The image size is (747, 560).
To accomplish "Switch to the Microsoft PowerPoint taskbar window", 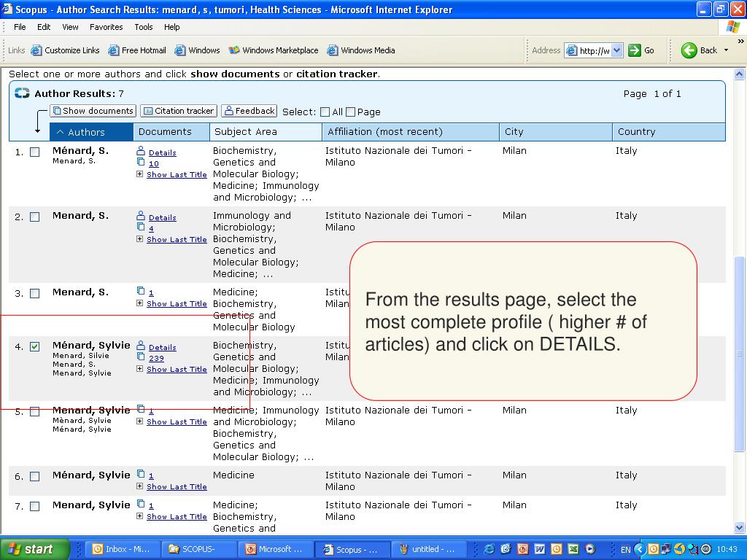I will [x=274, y=549].
